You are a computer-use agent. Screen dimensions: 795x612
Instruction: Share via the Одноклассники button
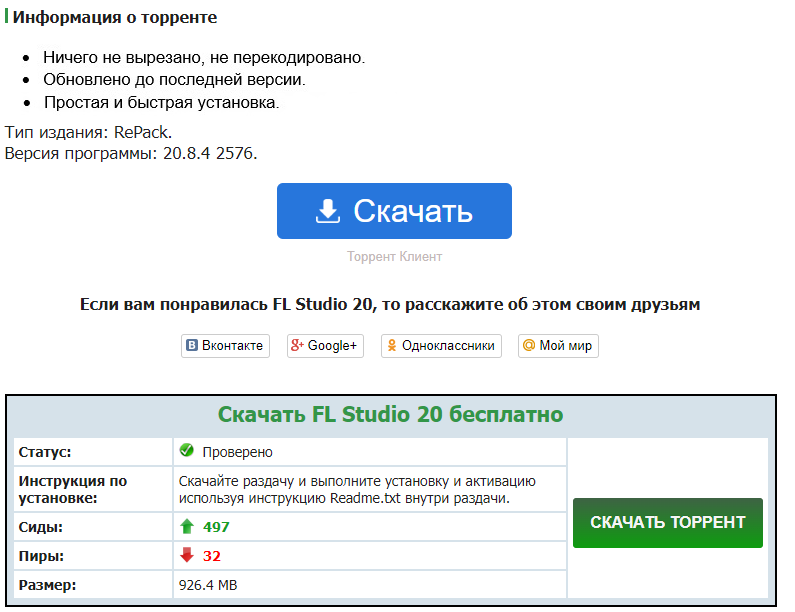point(441,346)
